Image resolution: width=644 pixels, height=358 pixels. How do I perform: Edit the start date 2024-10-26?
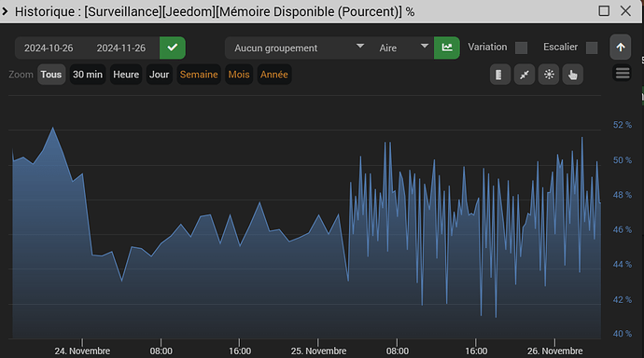(x=49, y=48)
